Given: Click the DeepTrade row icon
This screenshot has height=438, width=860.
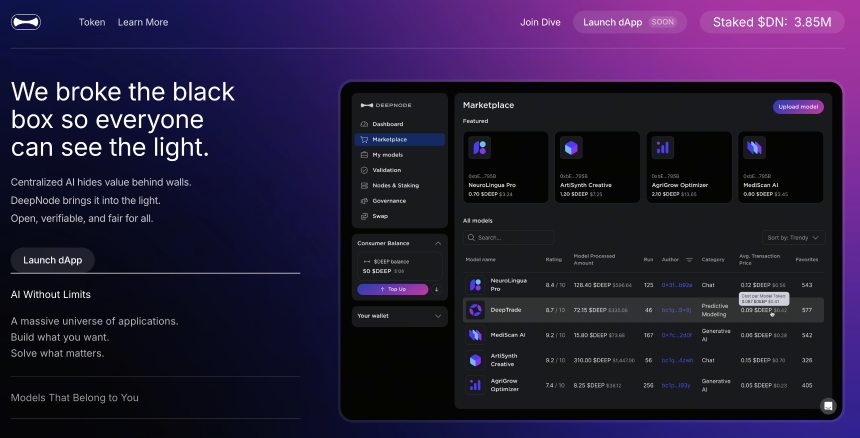Looking at the screenshot, I should tap(475, 310).
